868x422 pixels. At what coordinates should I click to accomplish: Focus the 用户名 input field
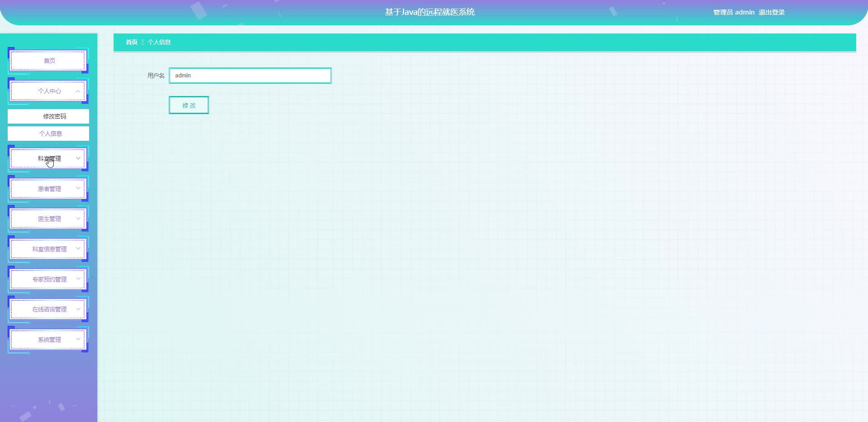pos(250,76)
